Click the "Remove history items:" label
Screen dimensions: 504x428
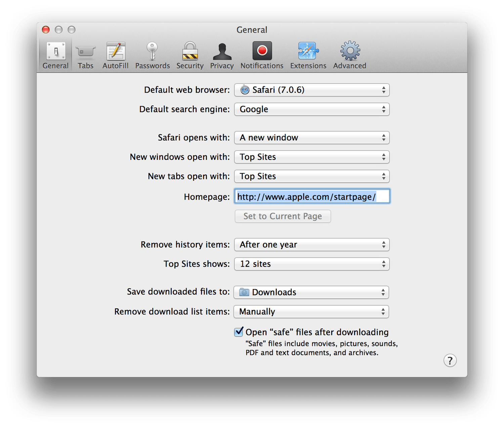(x=185, y=245)
